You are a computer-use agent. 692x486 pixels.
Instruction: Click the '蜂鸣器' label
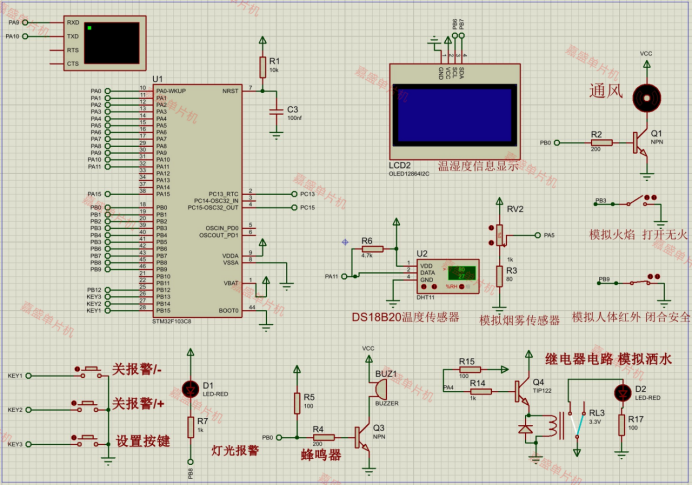321,454
